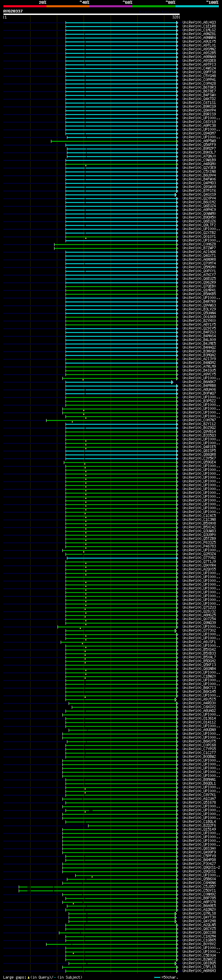Select hit label UniRef100_Q9VB14
Screen dimensions: 222x980
[199, 432]
